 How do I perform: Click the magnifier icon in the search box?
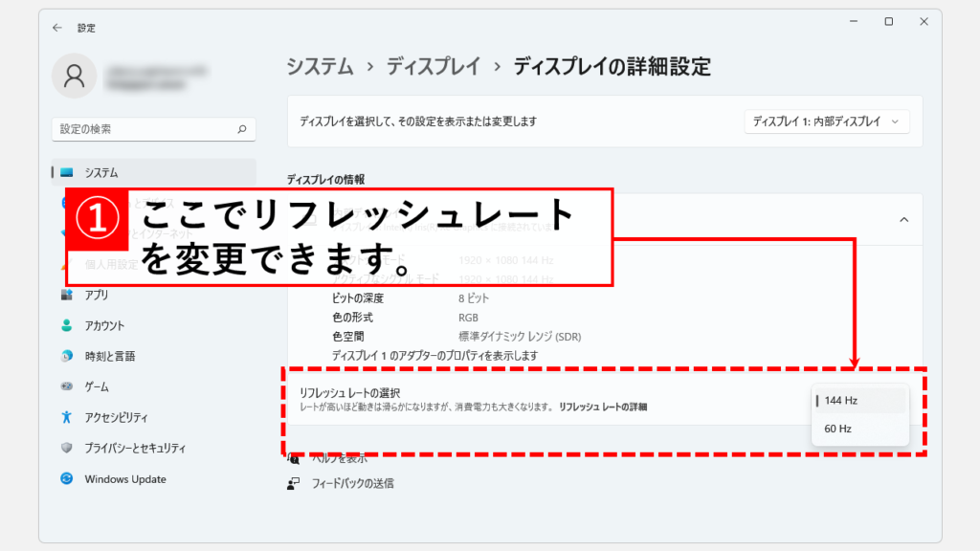[241, 128]
